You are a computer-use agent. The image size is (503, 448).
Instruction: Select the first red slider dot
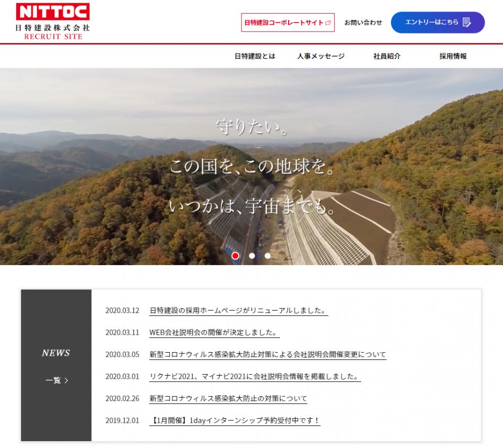point(235,256)
